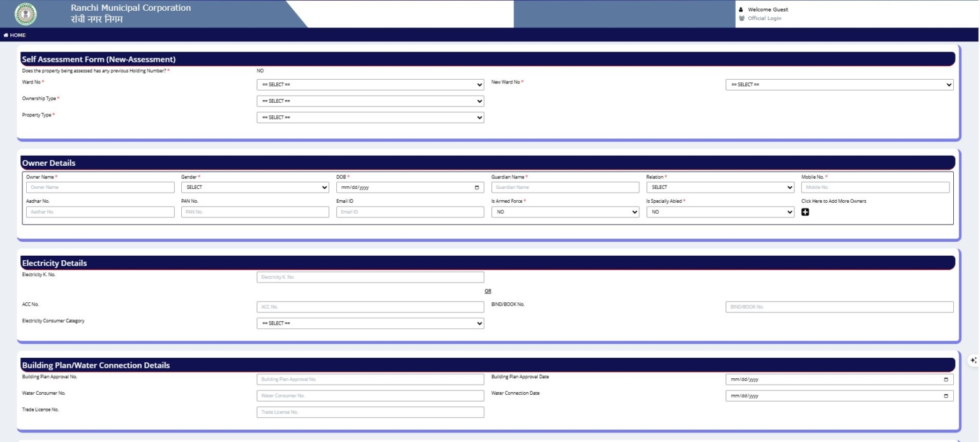Image resolution: width=980 pixels, height=442 pixels.
Task: Click the Ranchi Municipal Corporation emblem logo
Action: click(x=26, y=14)
